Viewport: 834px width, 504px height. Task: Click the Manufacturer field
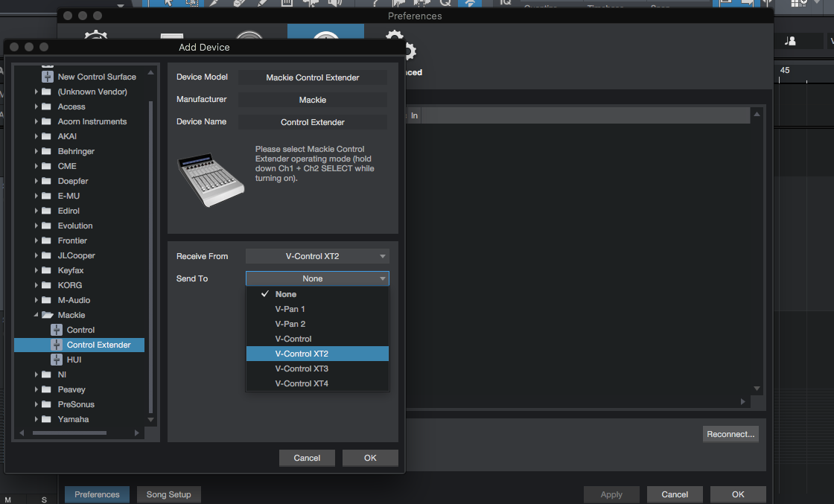[x=313, y=100]
